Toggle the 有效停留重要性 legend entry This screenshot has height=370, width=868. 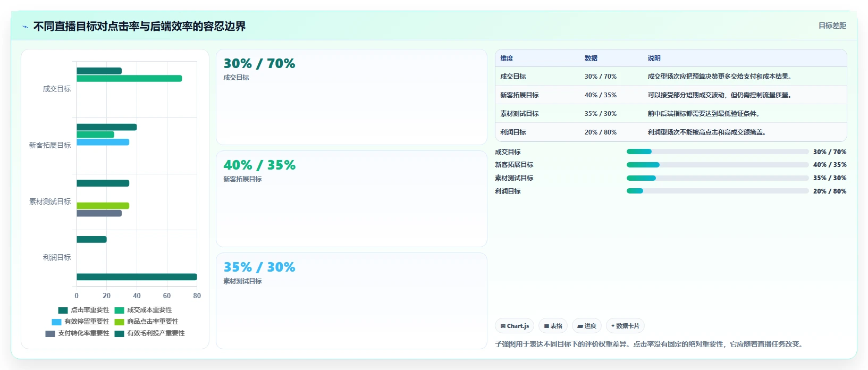click(80, 322)
